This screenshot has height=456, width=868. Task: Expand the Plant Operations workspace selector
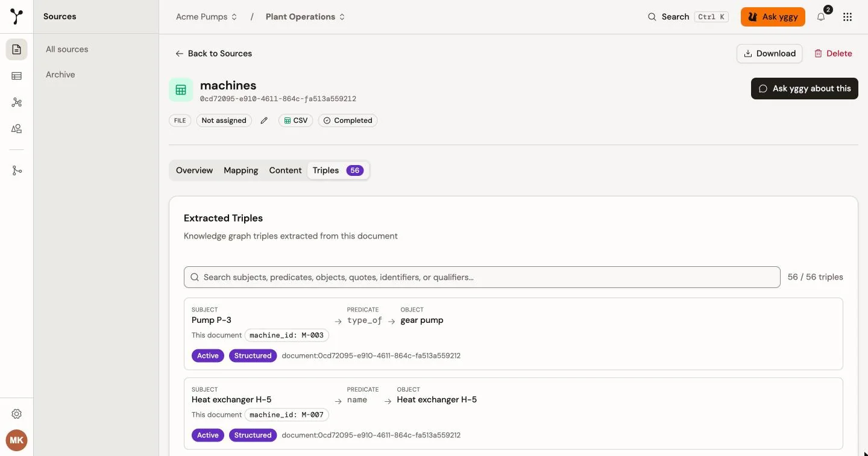tap(306, 17)
